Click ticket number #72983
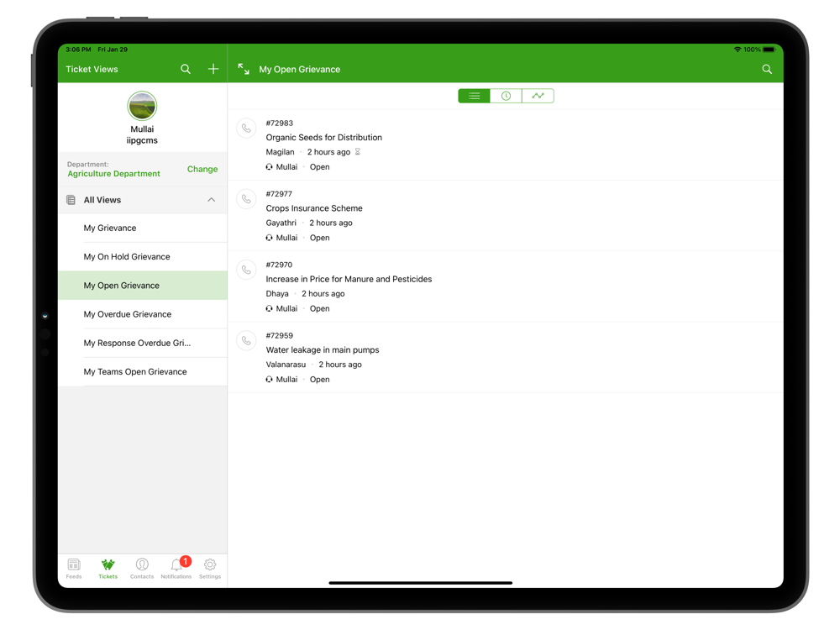The width and height of the screenshot is (840, 630). point(279,123)
